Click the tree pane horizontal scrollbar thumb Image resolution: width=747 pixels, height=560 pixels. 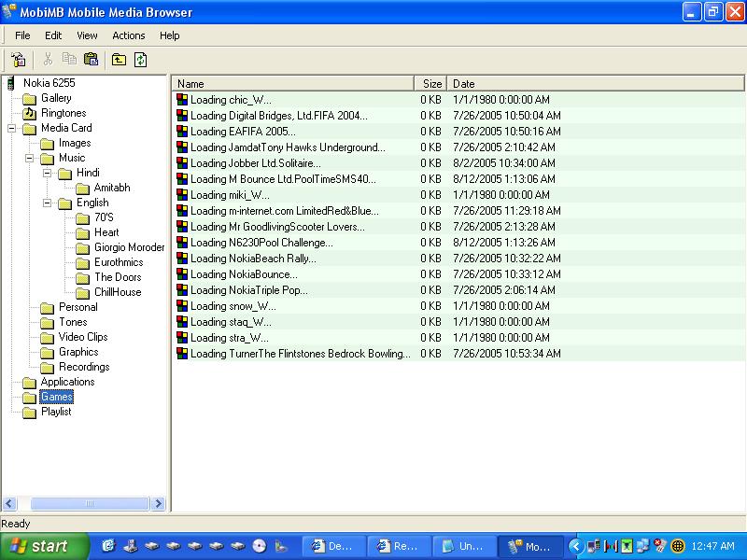click(90, 503)
